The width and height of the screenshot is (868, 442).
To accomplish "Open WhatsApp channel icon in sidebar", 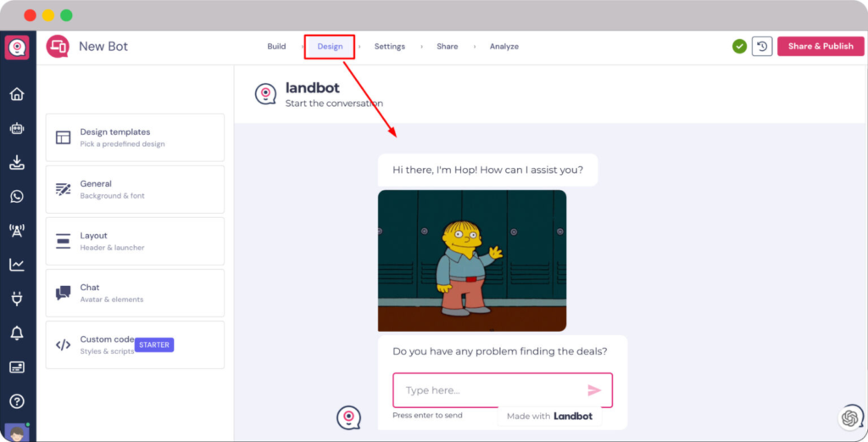I will 17,197.
